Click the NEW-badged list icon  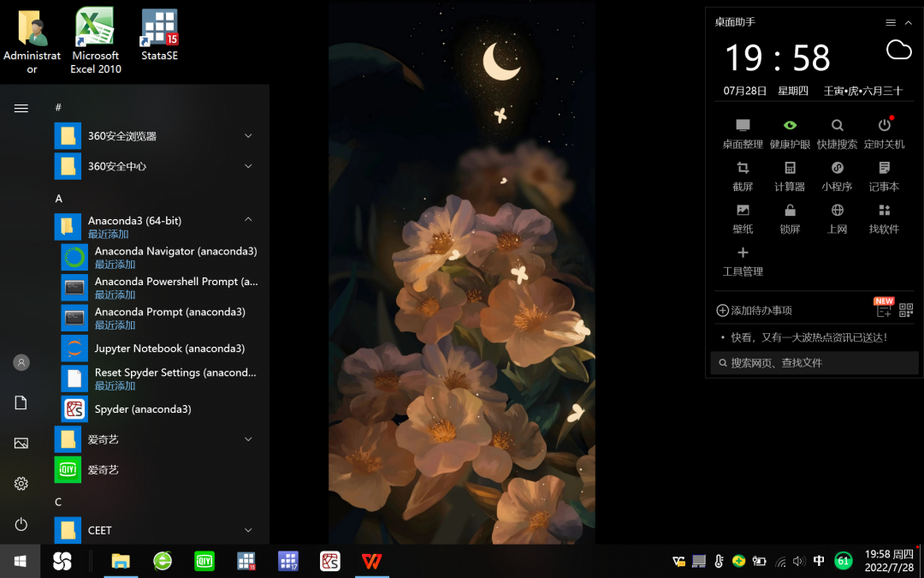(884, 308)
